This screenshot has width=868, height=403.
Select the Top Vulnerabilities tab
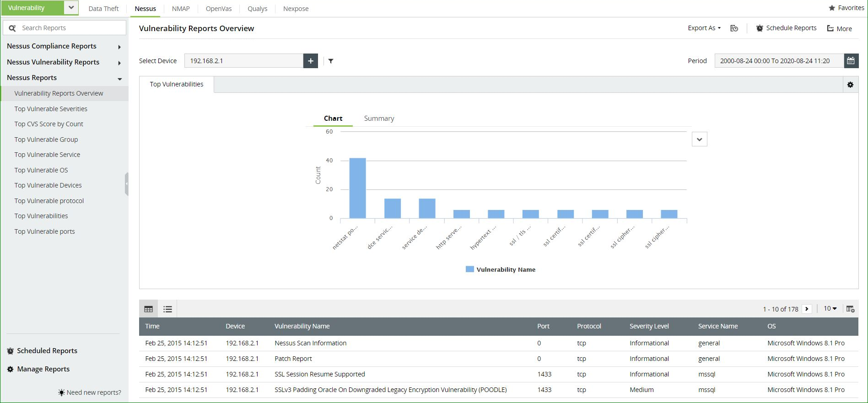point(177,85)
